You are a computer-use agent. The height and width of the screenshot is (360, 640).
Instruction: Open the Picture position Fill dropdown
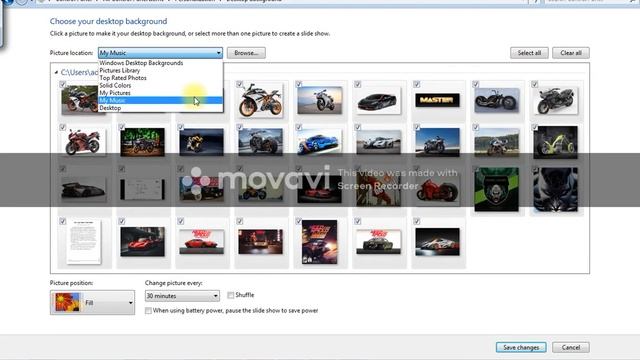pyautogui.click(x=92, y=302)
